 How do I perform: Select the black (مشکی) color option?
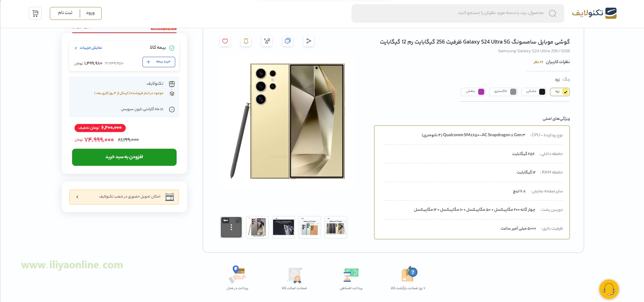(x=534, y=92)
